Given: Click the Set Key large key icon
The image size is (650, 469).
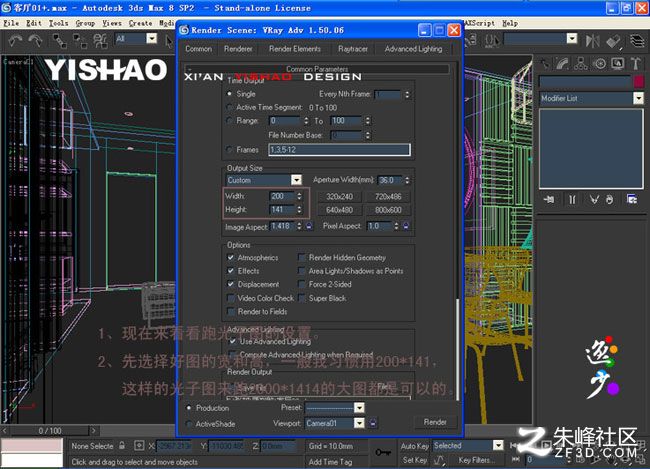Looking at the screenshot, I should point(383,452).
